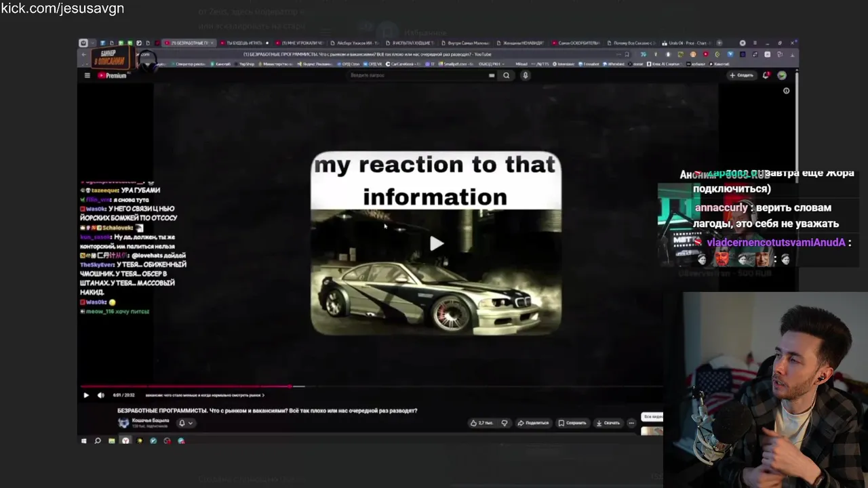Image resolution: width=868 pixels, height=488 pixels.
Task: Click meow_116 chat message 'хочу питсы'
Action: [x=115, y=311]
